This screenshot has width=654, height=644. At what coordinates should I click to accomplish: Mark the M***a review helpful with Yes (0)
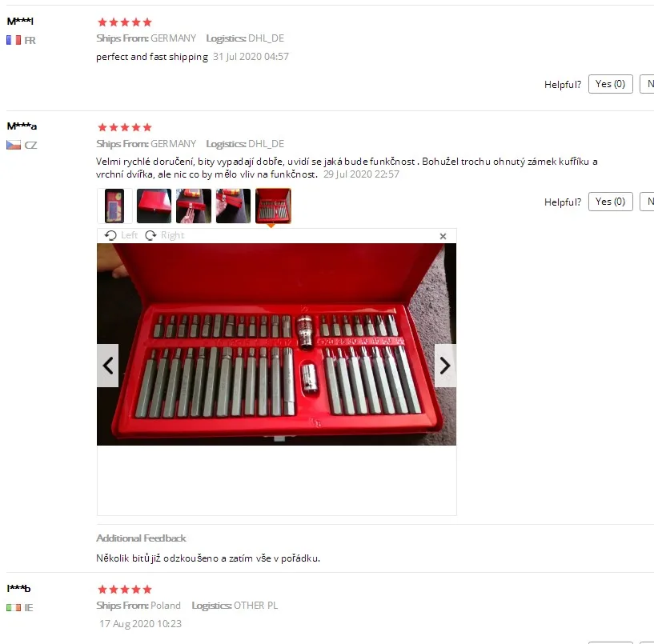point(610,202)
